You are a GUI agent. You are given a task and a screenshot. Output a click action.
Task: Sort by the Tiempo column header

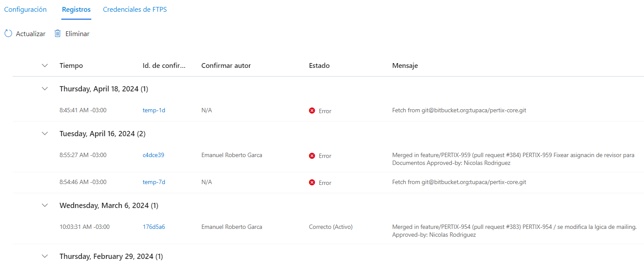point(71,66)
